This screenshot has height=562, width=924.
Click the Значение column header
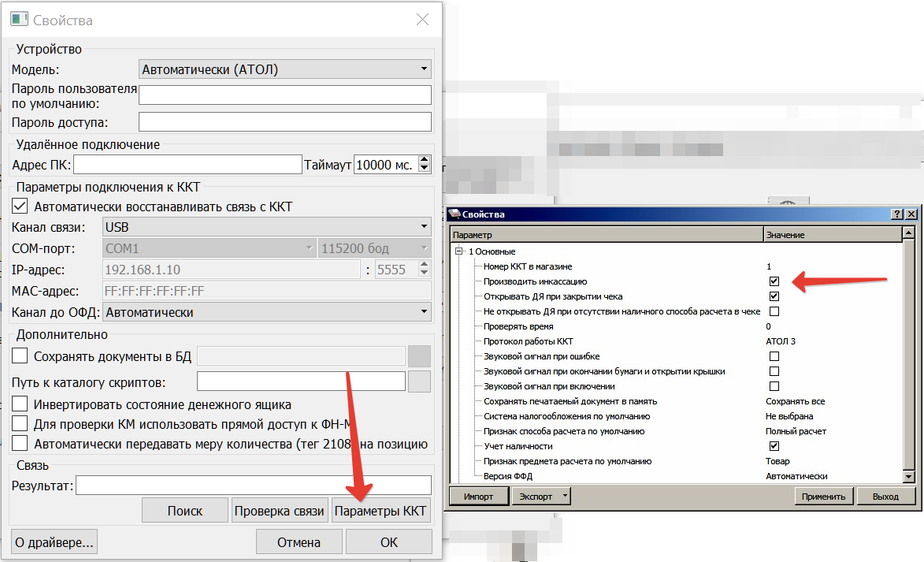pyautogui.click(x=833, y=235)
